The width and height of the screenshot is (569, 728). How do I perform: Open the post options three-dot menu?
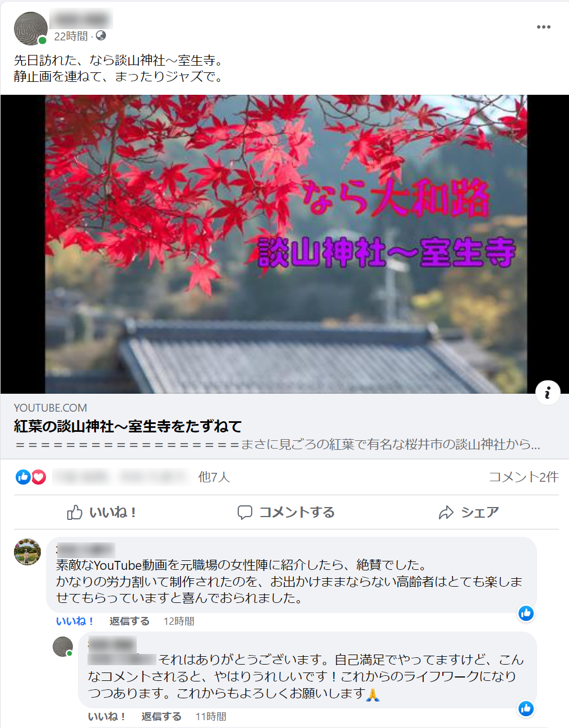(543, 27)
